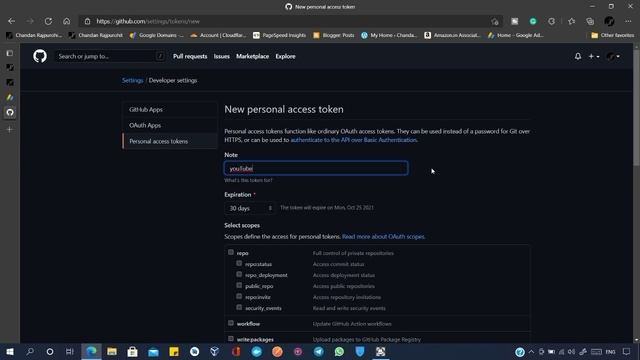This screenshot has width=640, height=360.
Task: Check the repo:invite scope
Action: pos(239,296)
